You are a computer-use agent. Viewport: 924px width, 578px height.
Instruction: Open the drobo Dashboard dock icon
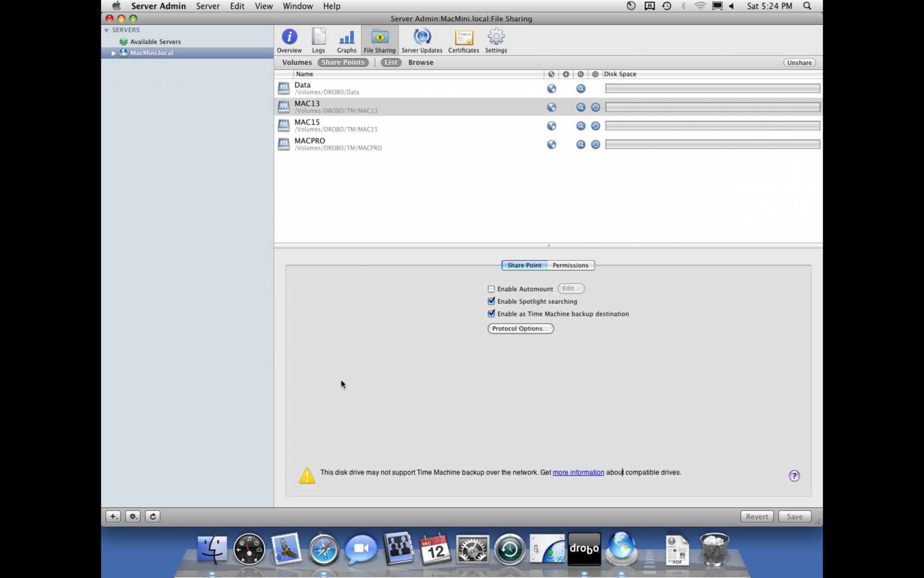(584, 549)
